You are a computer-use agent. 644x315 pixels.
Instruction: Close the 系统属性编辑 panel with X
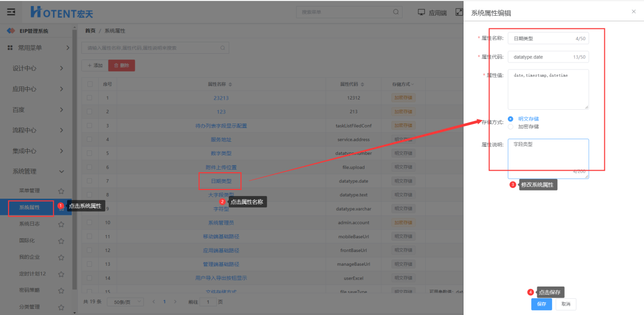633,11
